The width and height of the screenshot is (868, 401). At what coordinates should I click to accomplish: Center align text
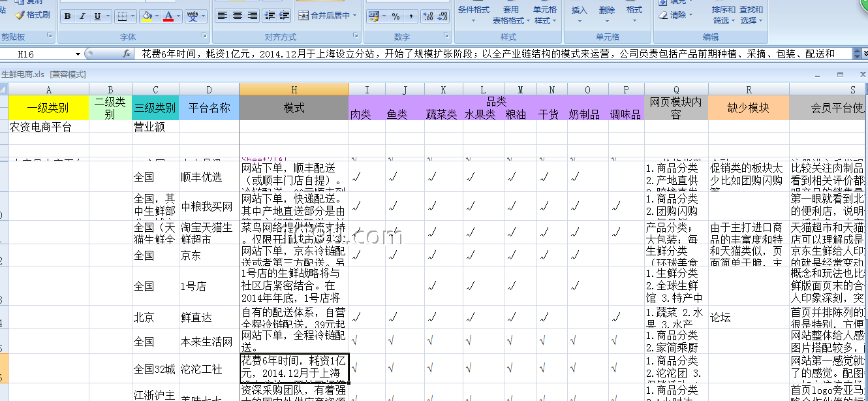tap(238, 16)
